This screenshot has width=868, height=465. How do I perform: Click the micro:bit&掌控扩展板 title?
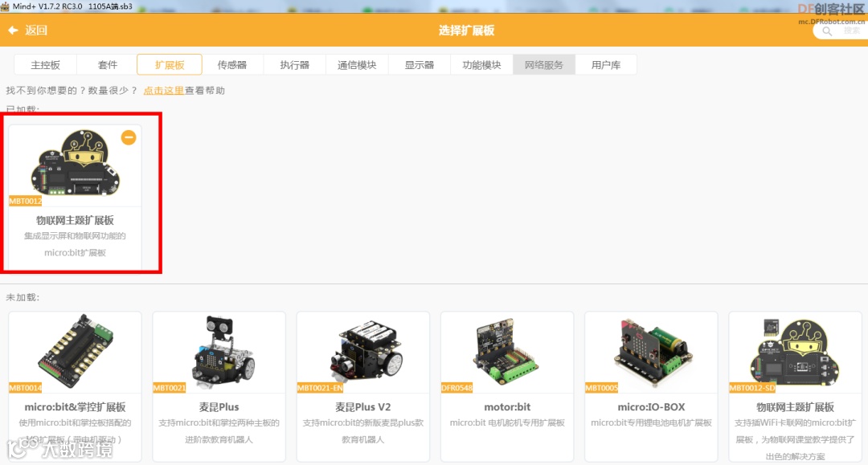pyautogui.click(x=76, y=407)
